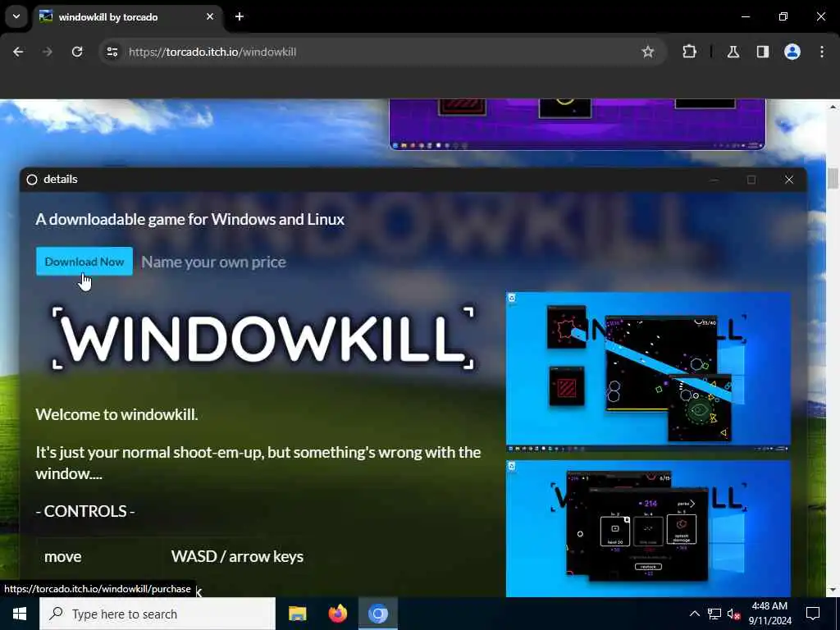This screenshot has width=840, height=630.
Task: Open the purple screenshot above details panel
Action: pyautogui.click(x=577, y=125)
